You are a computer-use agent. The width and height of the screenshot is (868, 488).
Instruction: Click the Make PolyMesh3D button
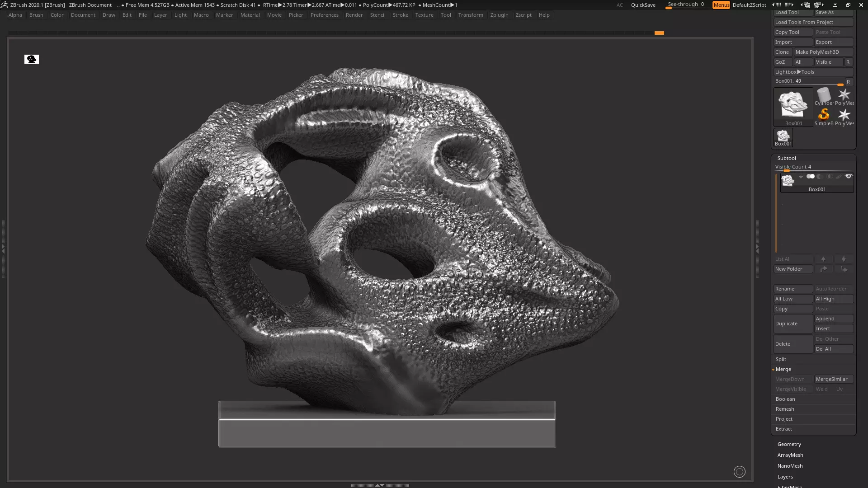[x=824, y=52]
